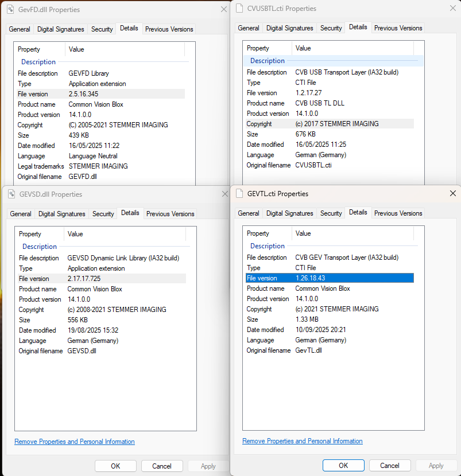Select Date modified 10/09/2025 20:21 row

point(330,329)
